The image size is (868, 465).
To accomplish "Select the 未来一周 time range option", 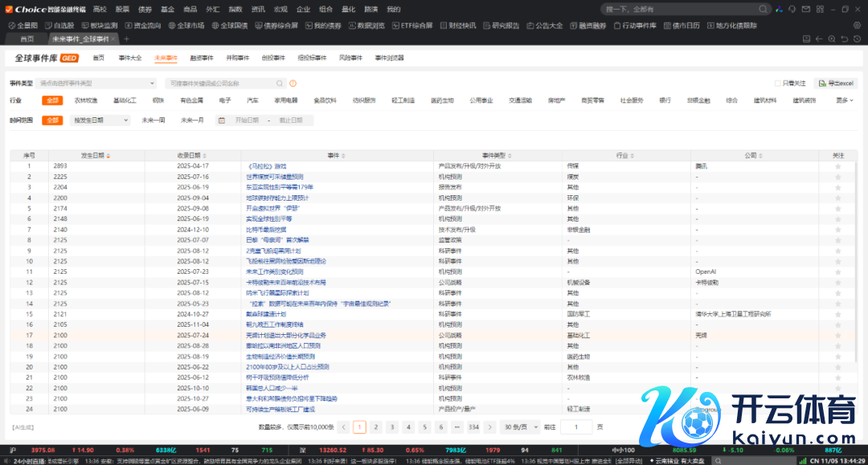I will pyautogui.click(x=153, y=120).
